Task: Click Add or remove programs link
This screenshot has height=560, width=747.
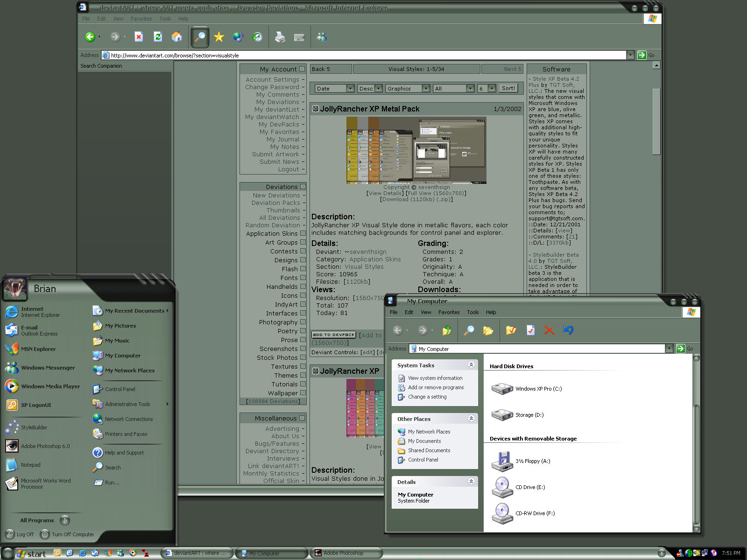Action: point(436,387)
